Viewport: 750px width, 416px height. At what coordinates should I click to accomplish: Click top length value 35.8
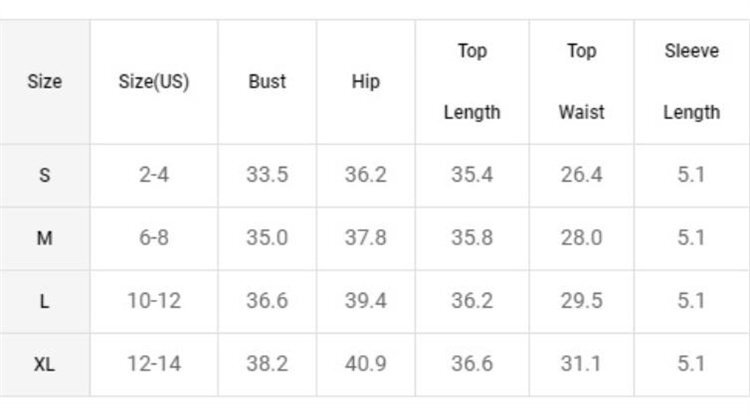472,238
